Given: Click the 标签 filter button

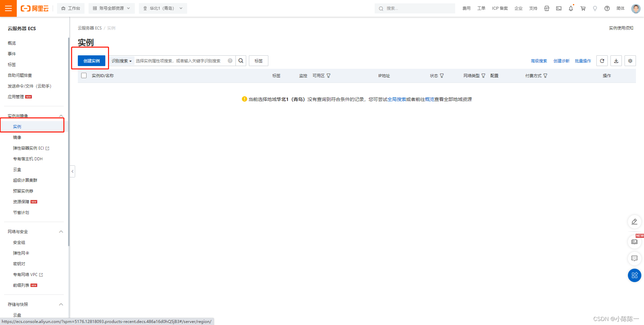Looking at the screenshot, I should (x=259, y=61).
